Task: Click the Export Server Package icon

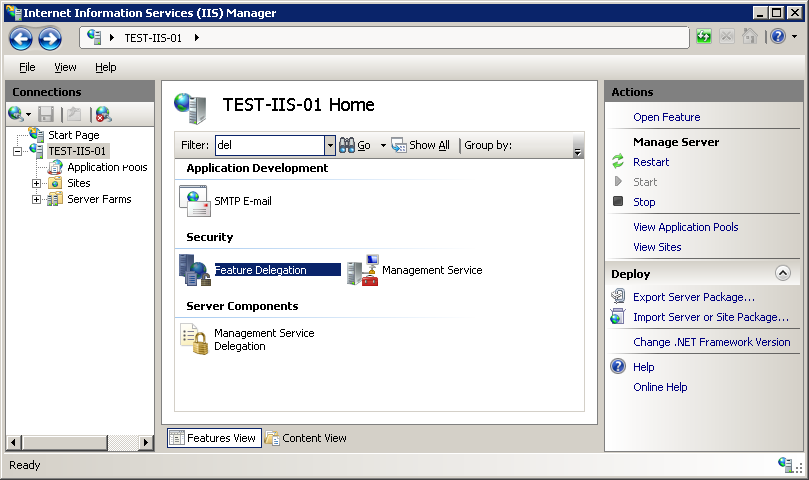Action: coord(618,296)
